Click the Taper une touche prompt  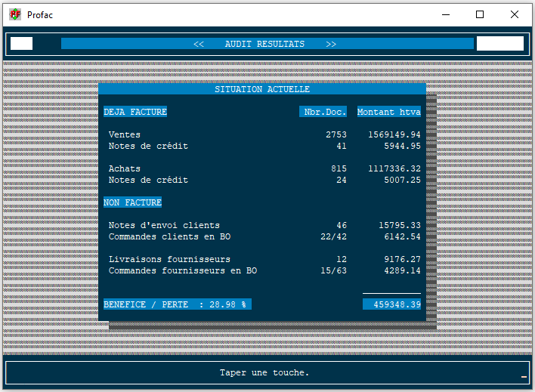(x=264, y=372)
